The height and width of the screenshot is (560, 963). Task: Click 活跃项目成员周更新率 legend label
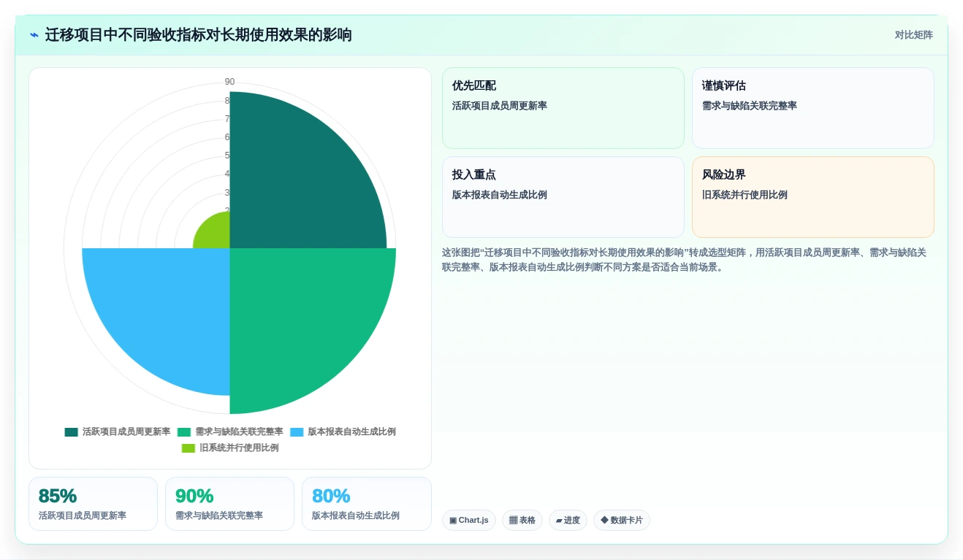coord(126,432)
